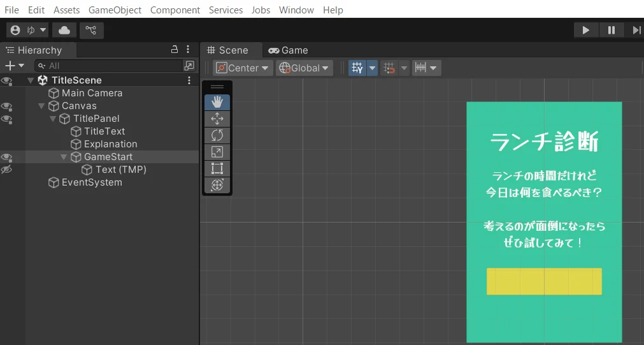Select Canvas object in Hierarchy
The width and height of the screenshot is (644, 345).
click(x=79, y=106)
